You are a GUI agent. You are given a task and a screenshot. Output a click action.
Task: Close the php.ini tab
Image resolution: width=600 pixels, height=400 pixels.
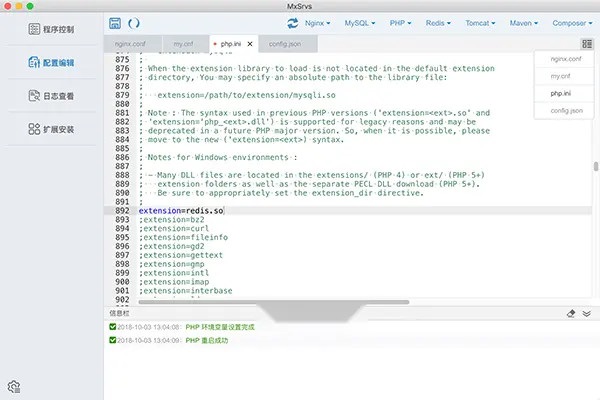click(x=250, y=44)
